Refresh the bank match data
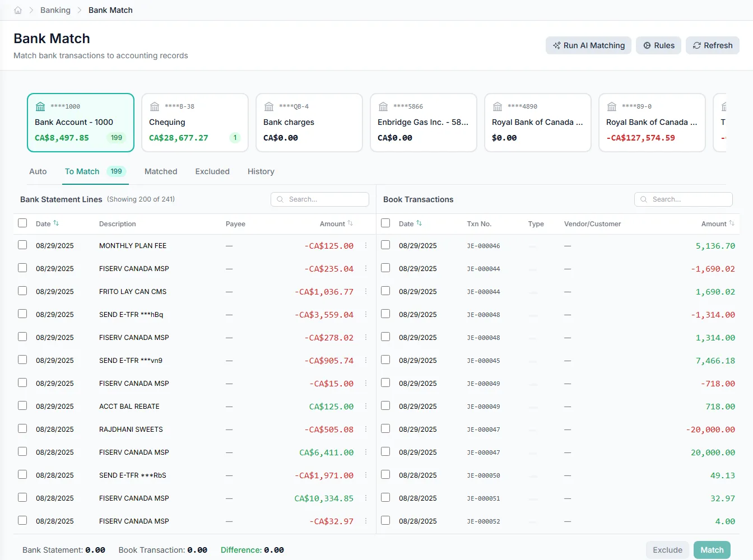 click(713, 45)
